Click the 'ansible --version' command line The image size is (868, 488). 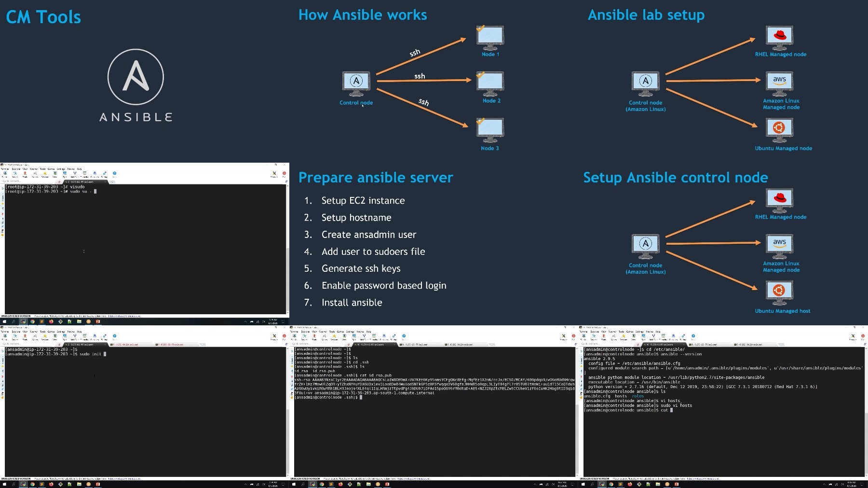coord(643,354)
